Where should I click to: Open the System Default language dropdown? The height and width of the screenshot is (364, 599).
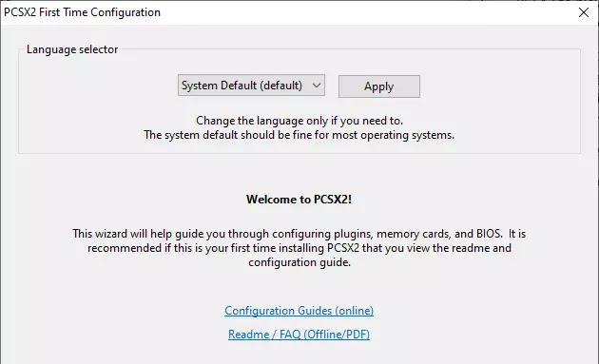tap(251, 86)
